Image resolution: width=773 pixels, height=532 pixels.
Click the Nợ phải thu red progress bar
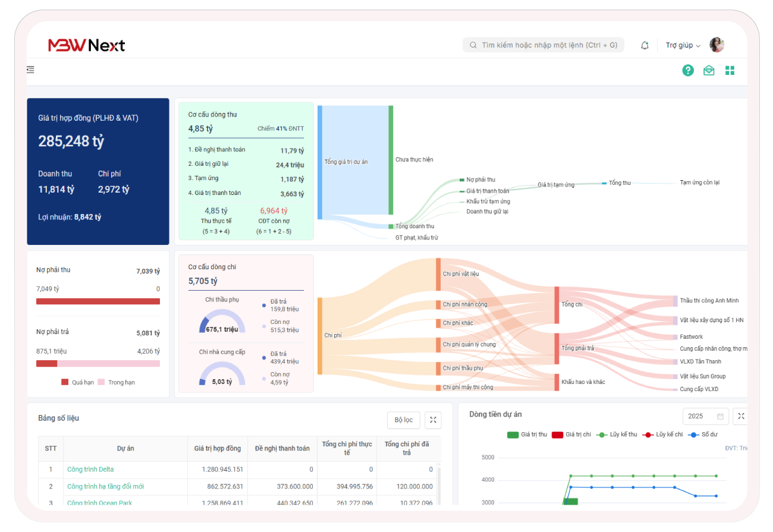[x=98, y=301]
